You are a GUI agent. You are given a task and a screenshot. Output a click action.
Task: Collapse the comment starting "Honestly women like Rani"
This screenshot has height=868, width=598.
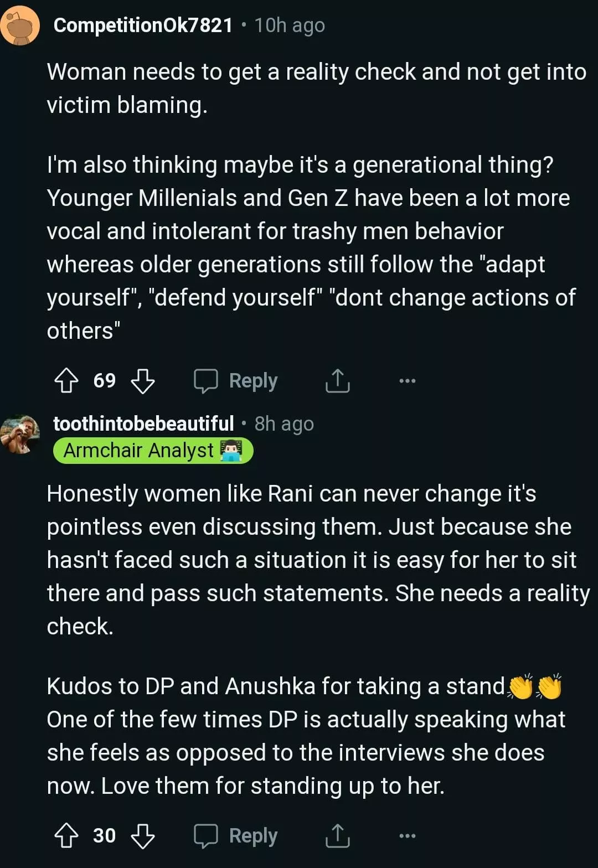(310, 559)
